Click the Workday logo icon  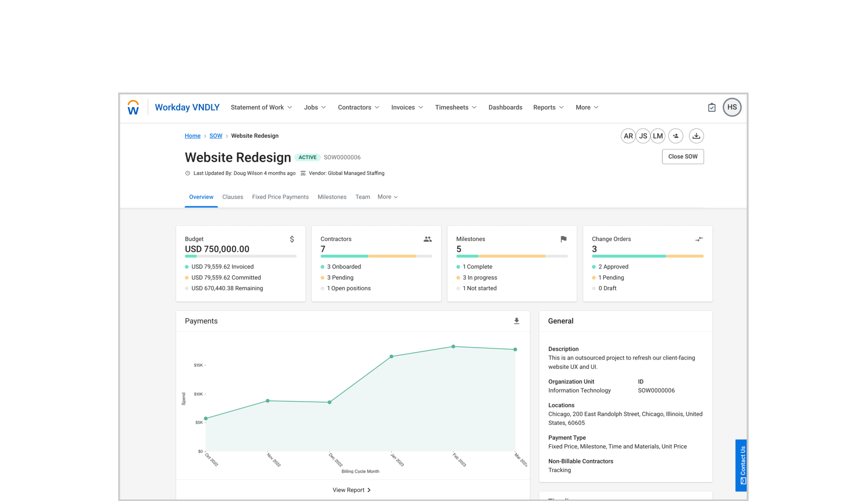pyautogui.click(x=133, y=107)
